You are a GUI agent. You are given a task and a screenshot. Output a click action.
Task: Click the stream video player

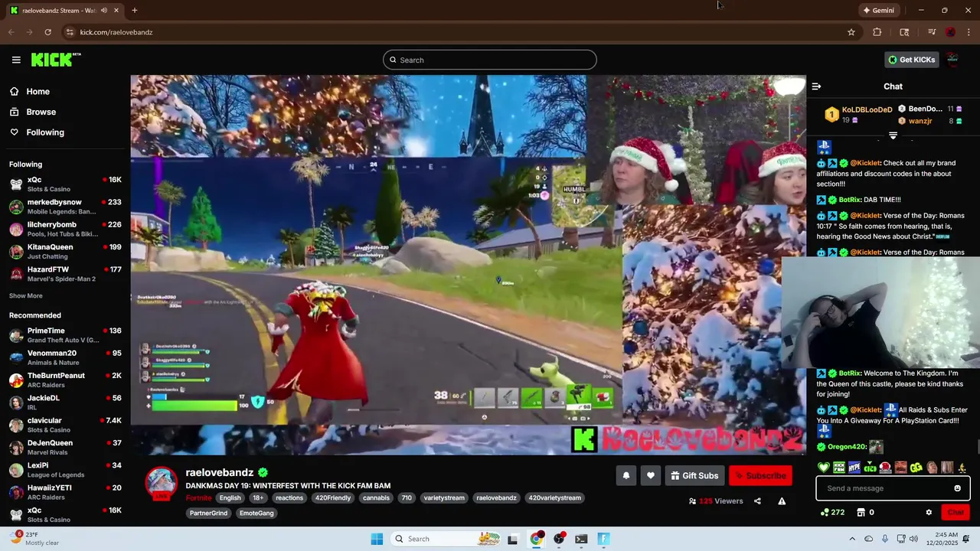468,265
